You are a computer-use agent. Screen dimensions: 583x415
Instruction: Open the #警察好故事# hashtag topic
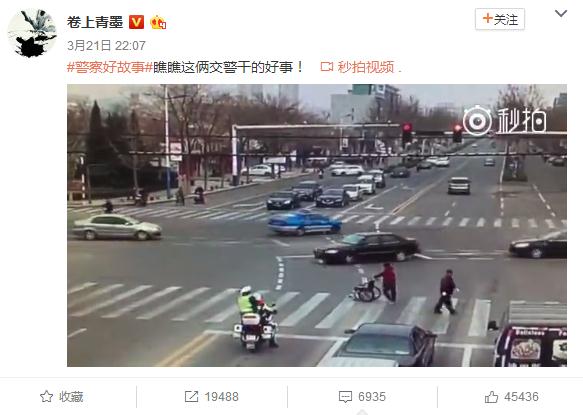click(110, 67)
